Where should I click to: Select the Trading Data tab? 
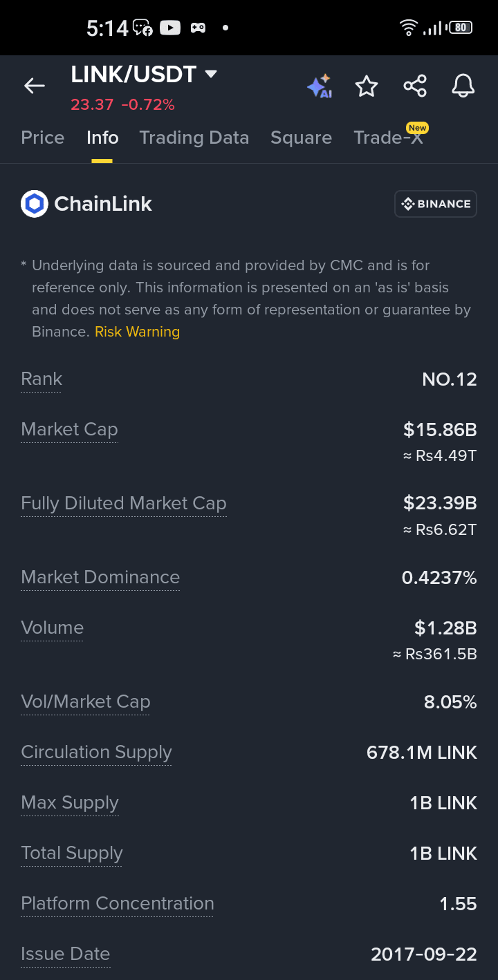[x=194, y=138]
